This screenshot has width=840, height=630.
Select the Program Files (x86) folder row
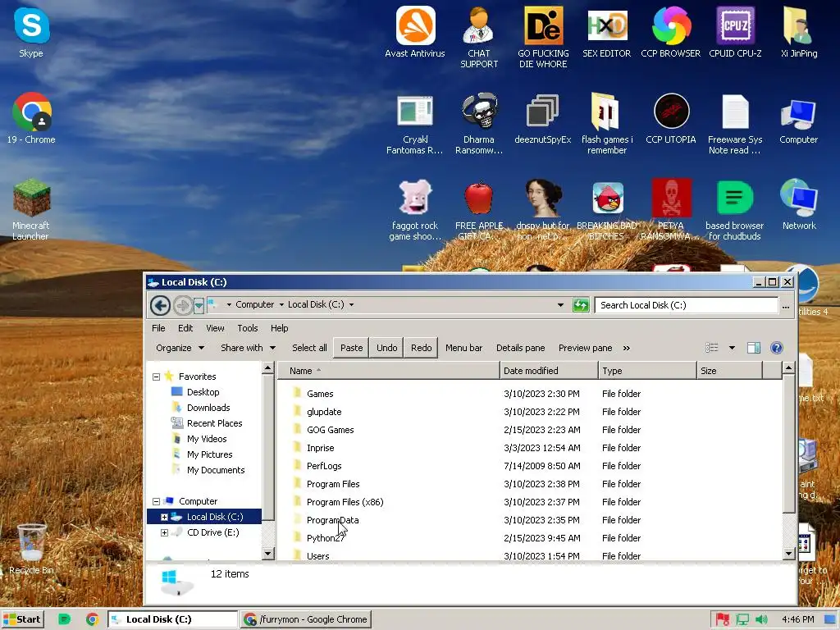pos(530,502)
